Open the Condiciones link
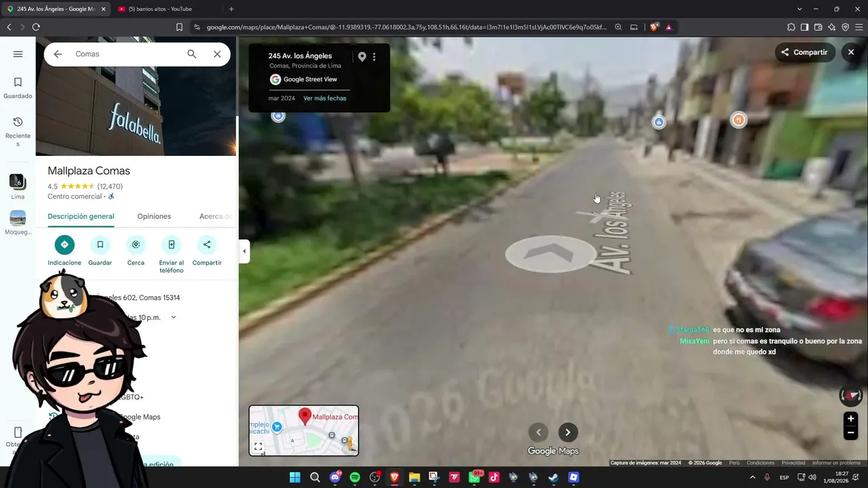 760,463
